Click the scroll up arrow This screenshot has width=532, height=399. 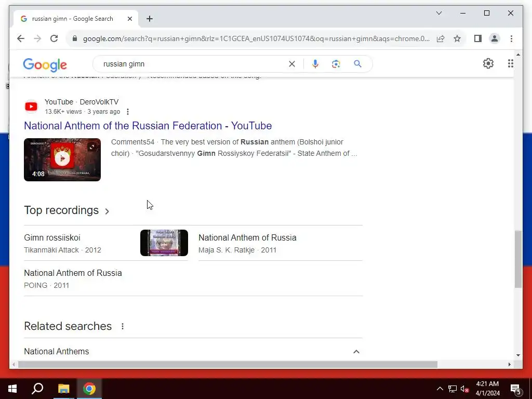point(518,54)
